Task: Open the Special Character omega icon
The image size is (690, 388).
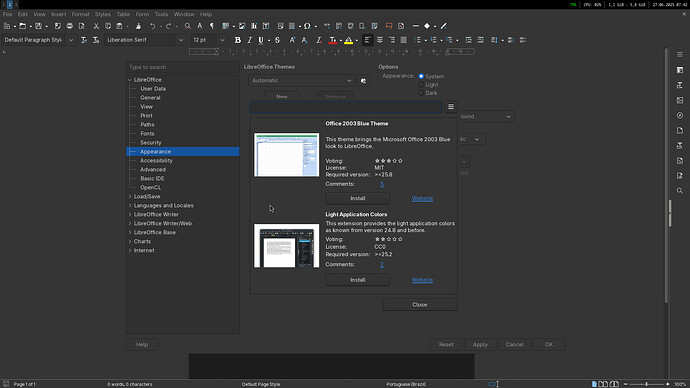Action: point(307,26)
